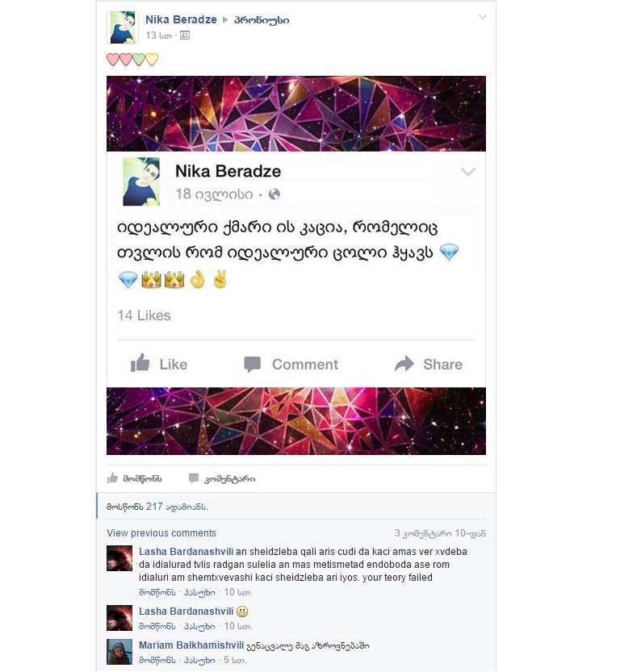Click the Share arrow icon in shared image
This screenshot has height=672, width=620.
[x=404, y=363]
